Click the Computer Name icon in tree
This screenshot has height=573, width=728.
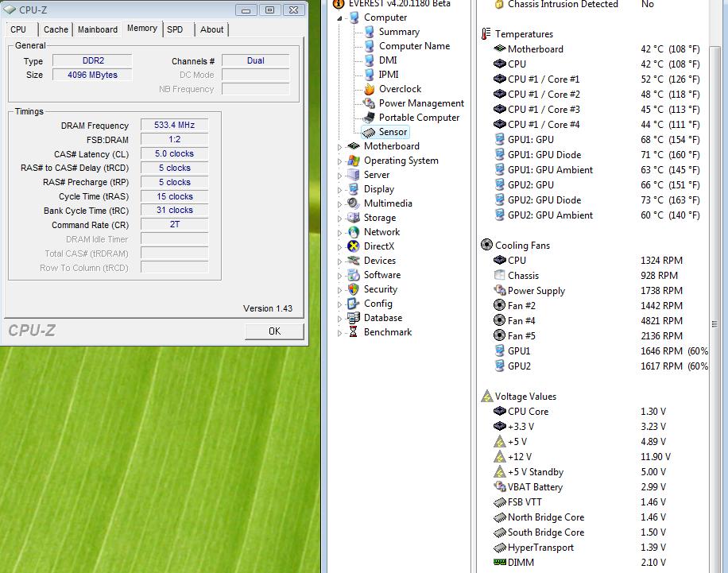[x=370, y=46]
